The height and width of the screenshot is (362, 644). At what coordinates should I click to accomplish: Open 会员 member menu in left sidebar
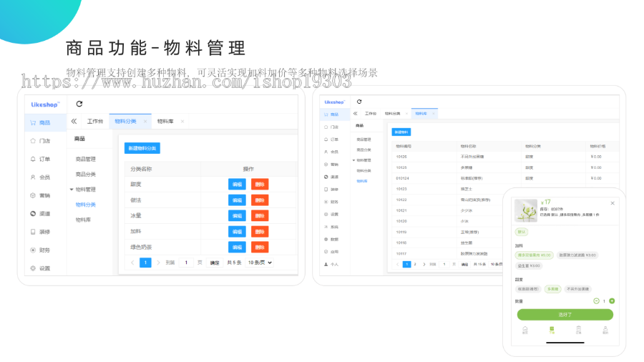point(40,177)
